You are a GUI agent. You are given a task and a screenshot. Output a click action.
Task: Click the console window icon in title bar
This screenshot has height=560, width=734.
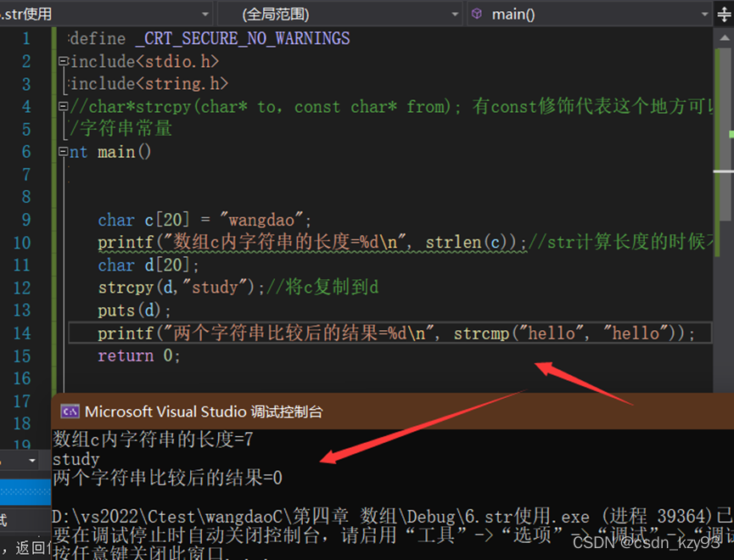70,412
